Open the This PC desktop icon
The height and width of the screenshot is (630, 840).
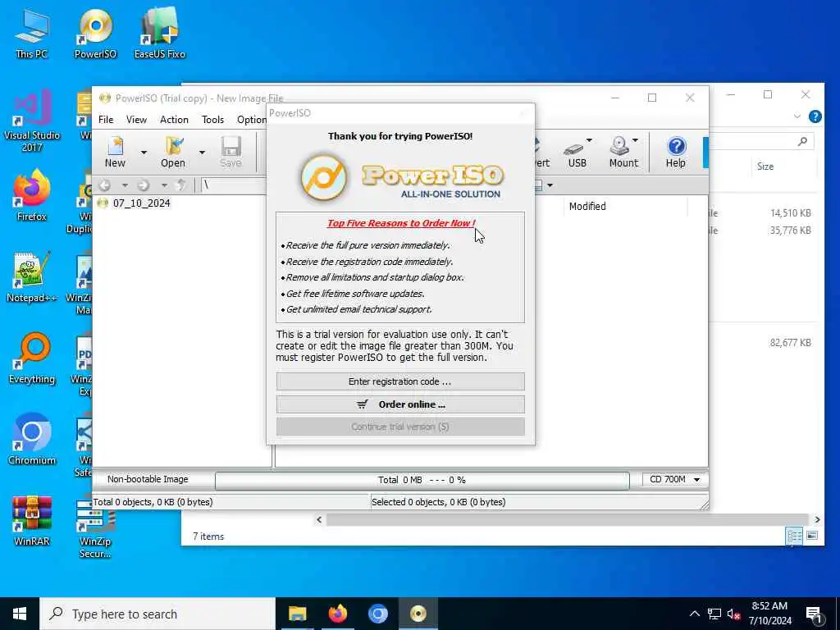click(x=32, y=33)
